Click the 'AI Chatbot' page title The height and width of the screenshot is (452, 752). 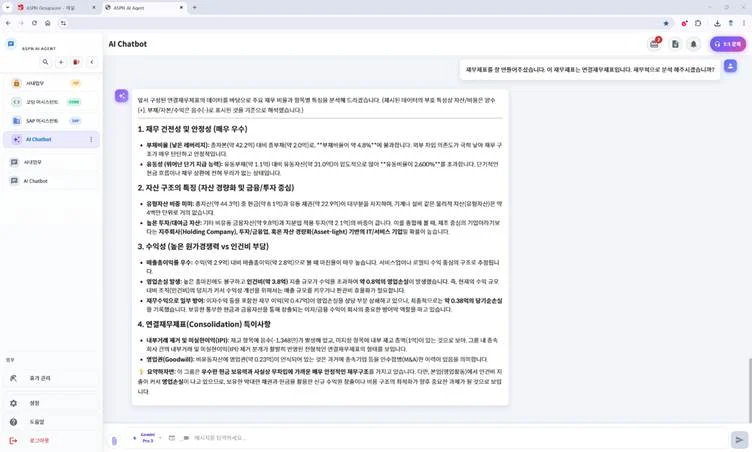tap(128, 44)
